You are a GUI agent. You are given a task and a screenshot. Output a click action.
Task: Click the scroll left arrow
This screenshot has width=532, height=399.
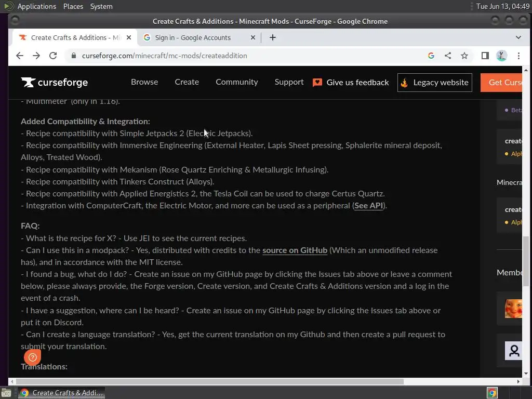12,381
